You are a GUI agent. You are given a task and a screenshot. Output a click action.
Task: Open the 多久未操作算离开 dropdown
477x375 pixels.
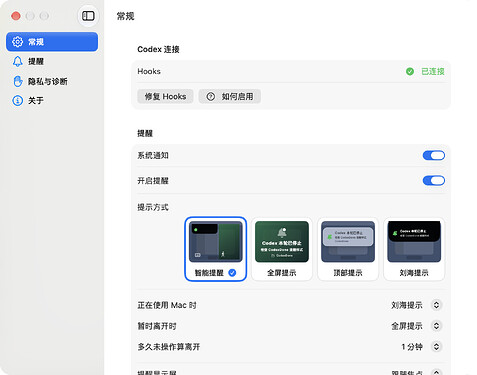[436, 347]
